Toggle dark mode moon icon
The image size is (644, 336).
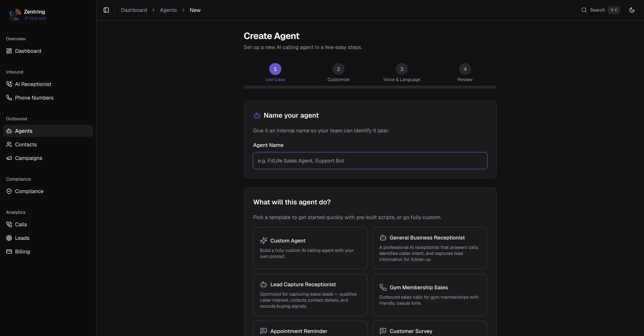[632, 10]
